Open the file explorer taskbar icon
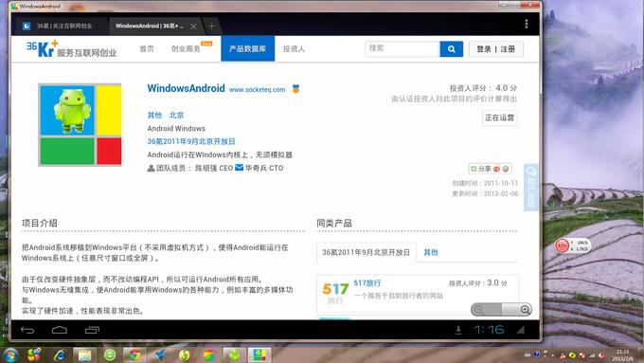The width and height of the screenshot is (644, 363). point(84,355)
